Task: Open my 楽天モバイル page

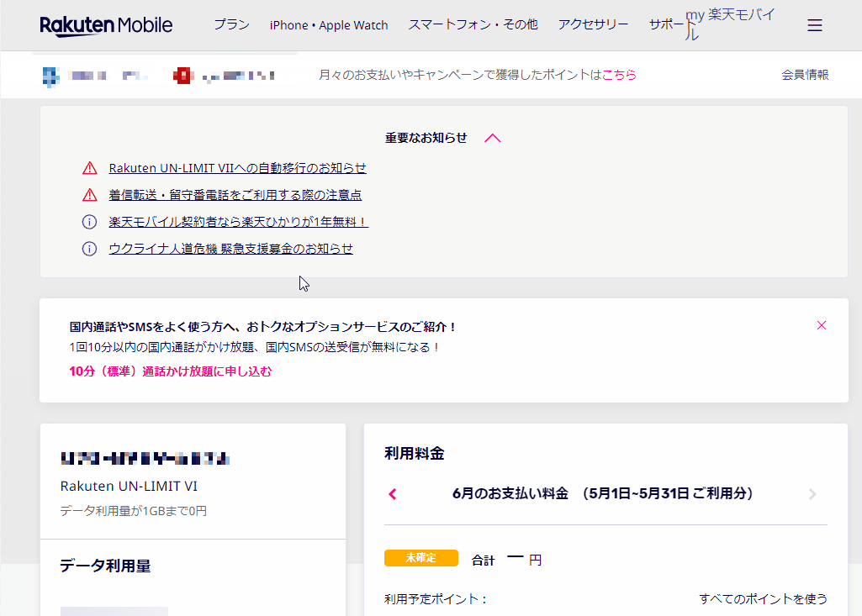Action: tap(730, 24)
